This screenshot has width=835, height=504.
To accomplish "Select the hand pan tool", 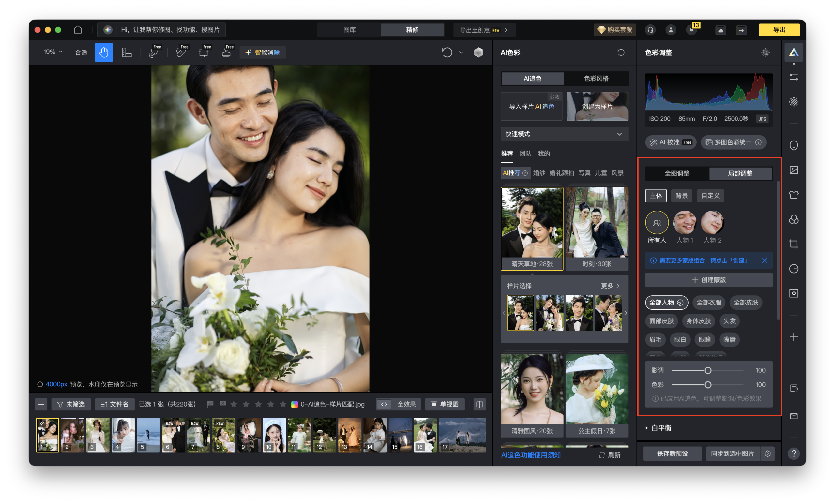I will [103, 52].
